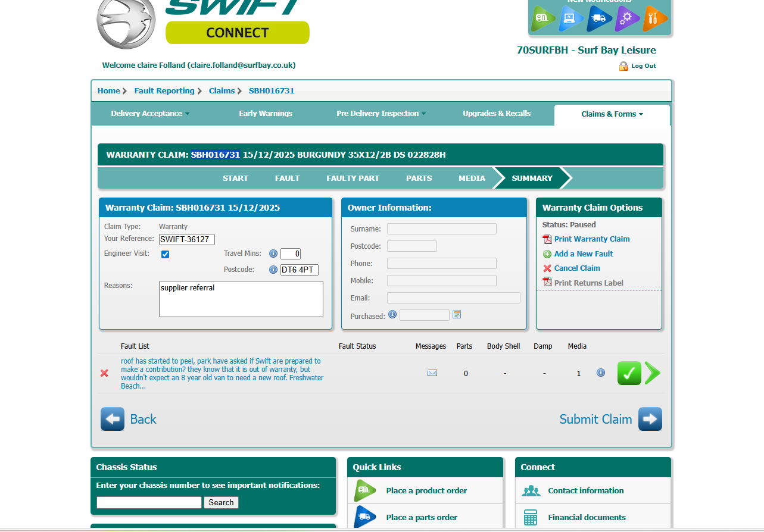Screen dimensions: 764x532
Task: Click the Place a product order link
Action: click(426, 491)
